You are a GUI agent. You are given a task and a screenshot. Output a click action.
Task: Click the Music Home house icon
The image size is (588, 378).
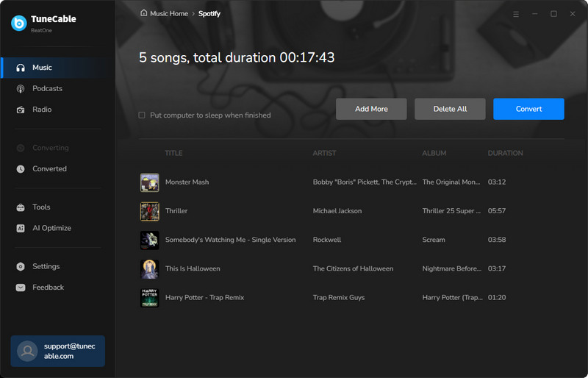pyautogui.click(x=143, y=13)
